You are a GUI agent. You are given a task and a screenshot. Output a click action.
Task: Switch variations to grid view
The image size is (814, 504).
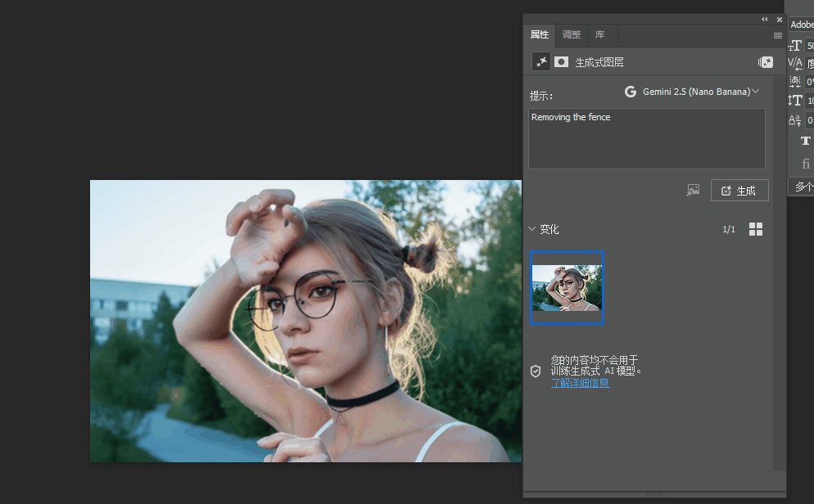pyautogui.click(x=756, y=229)
